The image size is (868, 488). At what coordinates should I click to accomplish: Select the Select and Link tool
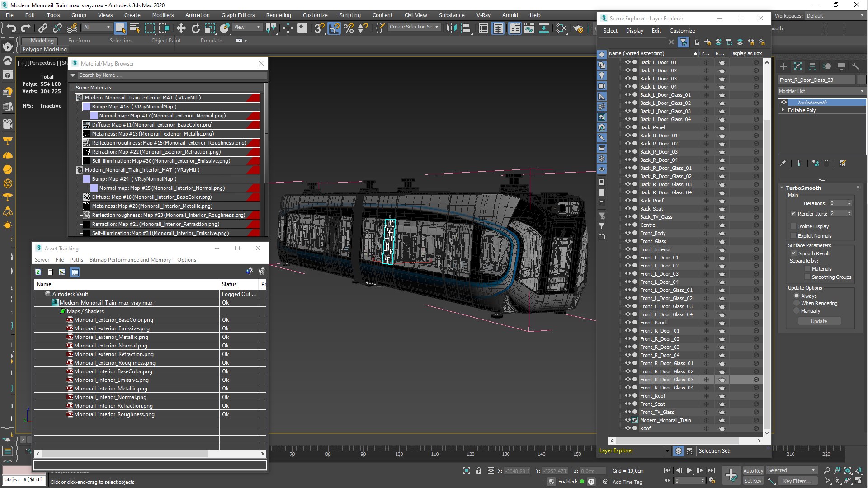[42, 28]
